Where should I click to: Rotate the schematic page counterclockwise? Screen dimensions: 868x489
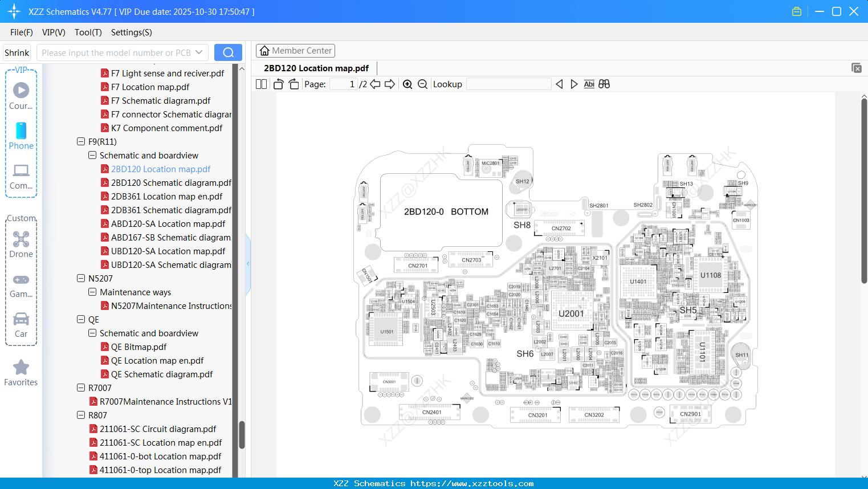point(278,84)
